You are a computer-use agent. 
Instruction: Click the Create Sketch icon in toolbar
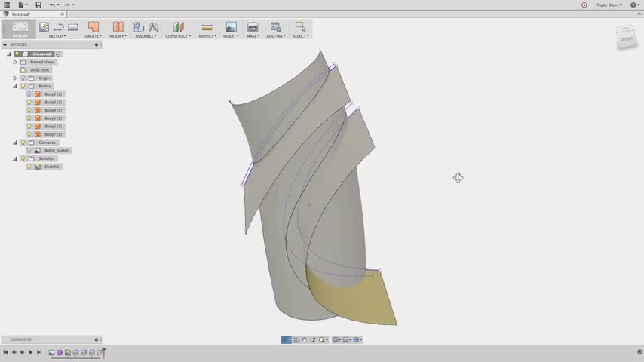click(x=44, y=27)
